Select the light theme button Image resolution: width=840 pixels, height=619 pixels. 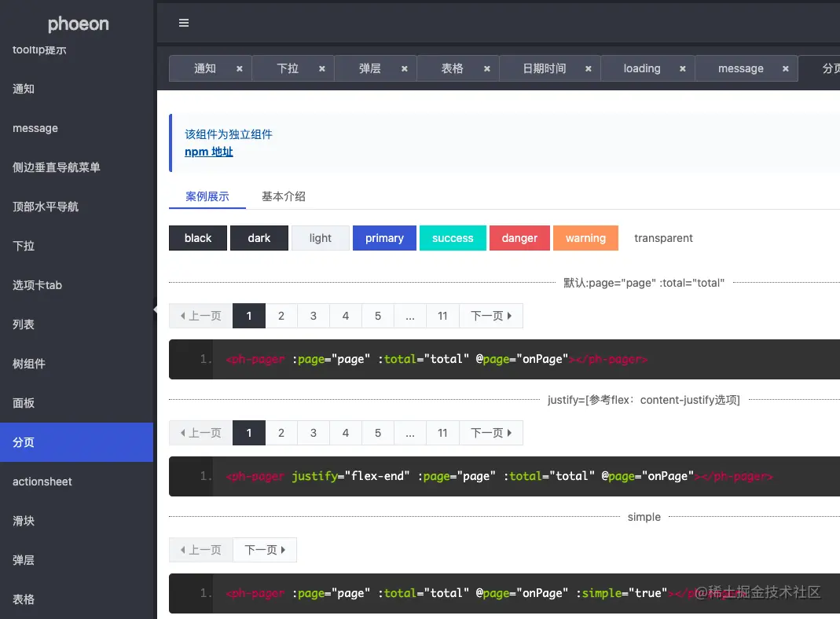(x=321, y=238)
